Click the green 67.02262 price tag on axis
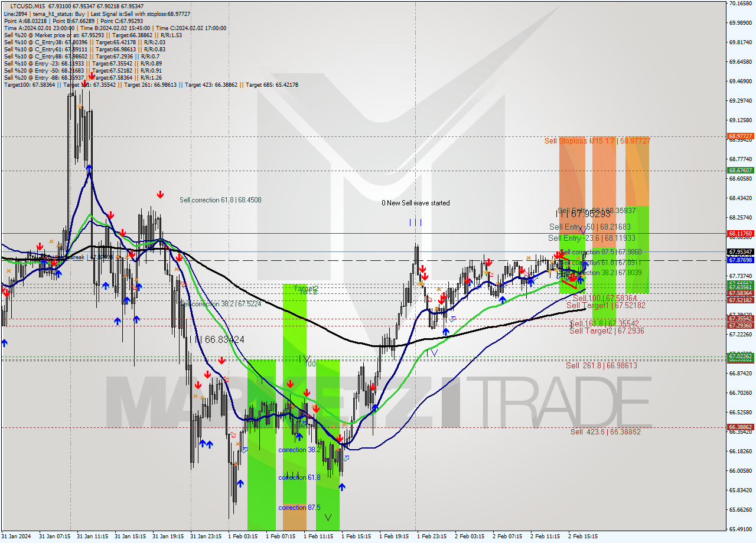 [x=741, y=356]
